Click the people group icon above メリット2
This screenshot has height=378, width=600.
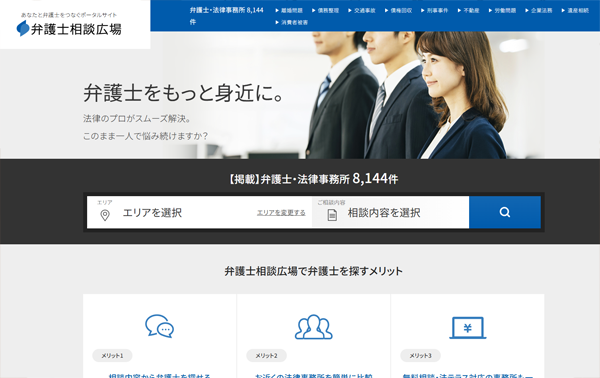[x=313, y=327]
